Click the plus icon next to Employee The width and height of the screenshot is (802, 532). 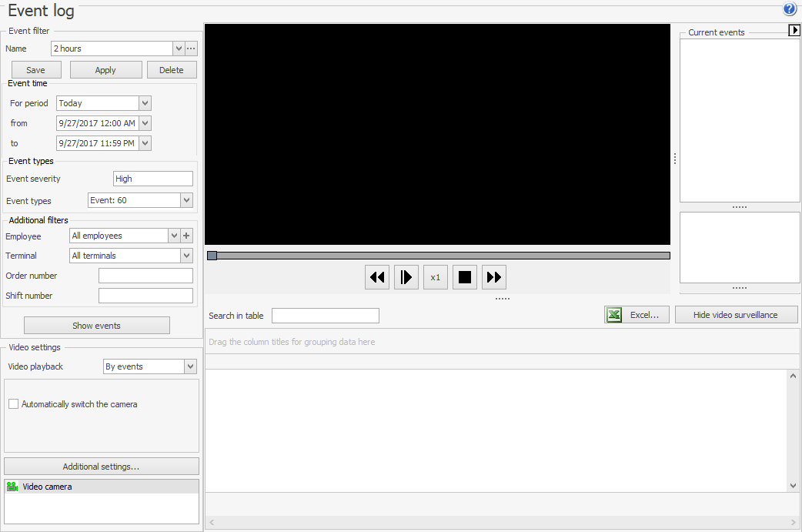(187, 236)
